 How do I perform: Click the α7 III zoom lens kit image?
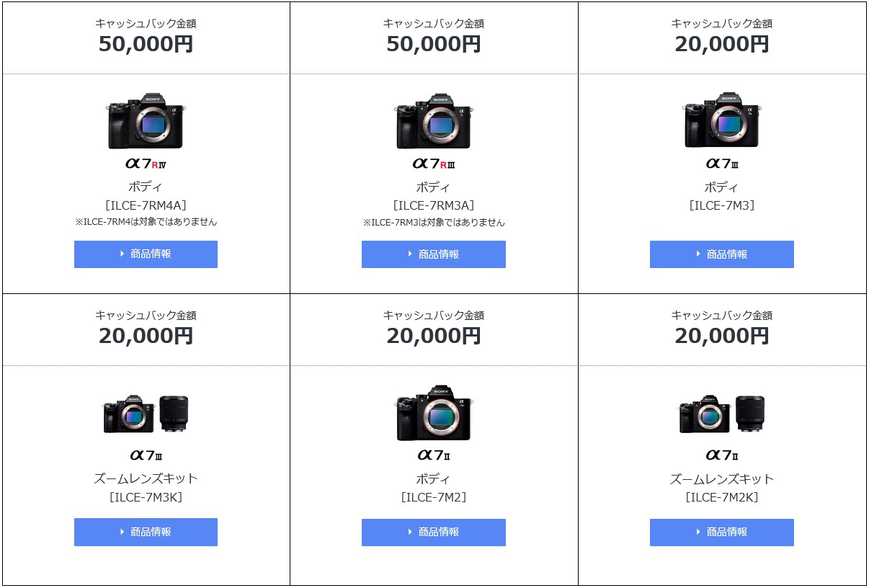tap(146, 414)
